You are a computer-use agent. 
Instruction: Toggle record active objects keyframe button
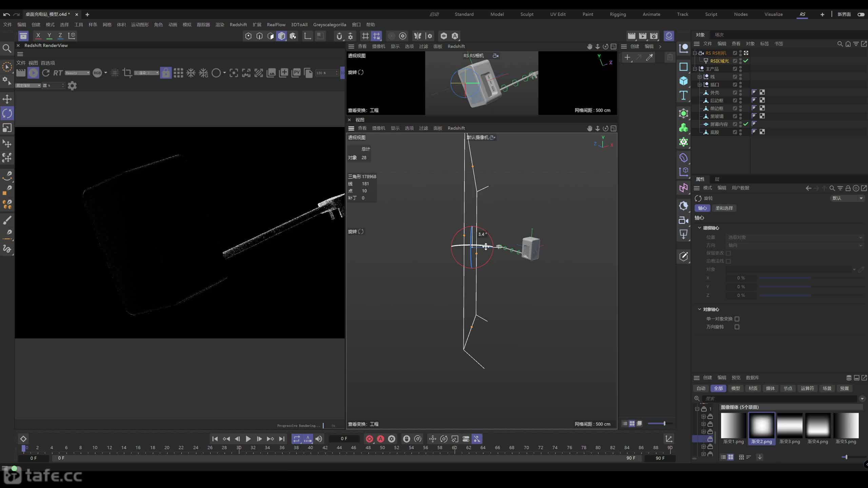[x=370, y=439]
